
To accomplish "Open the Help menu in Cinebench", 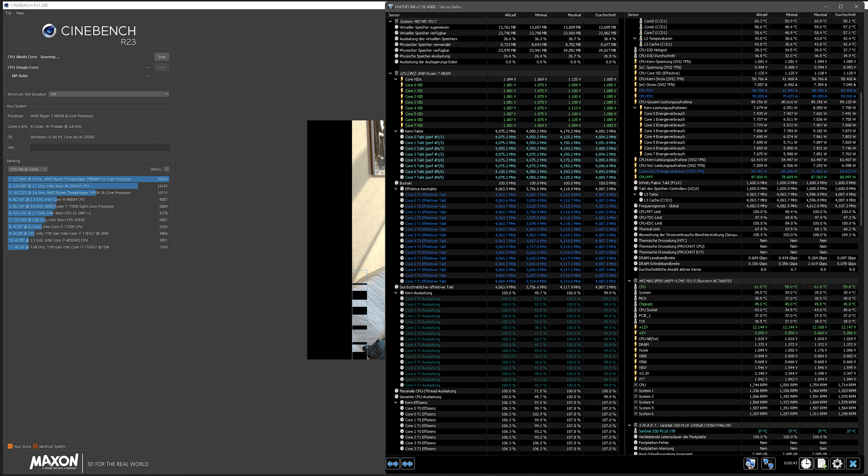I will pos(20,13).
